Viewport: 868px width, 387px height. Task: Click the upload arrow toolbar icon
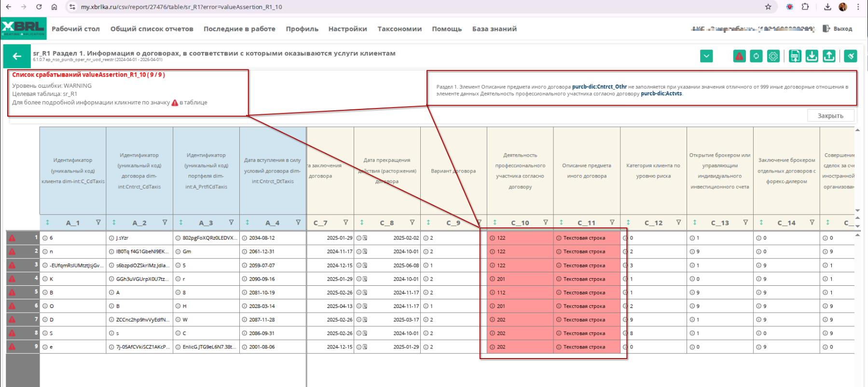[x=829, y=56]
